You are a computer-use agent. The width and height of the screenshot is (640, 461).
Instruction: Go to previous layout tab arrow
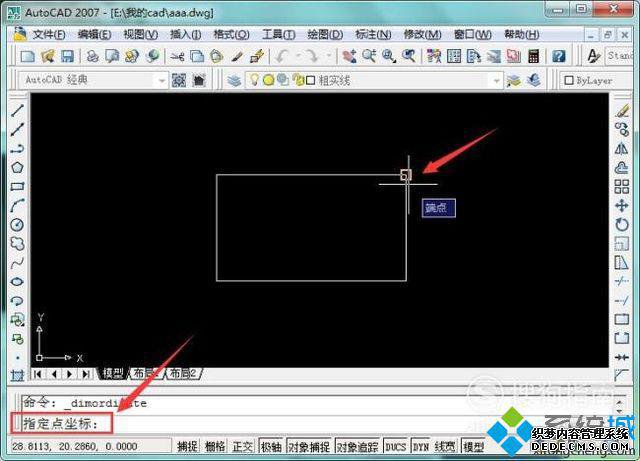54,374
